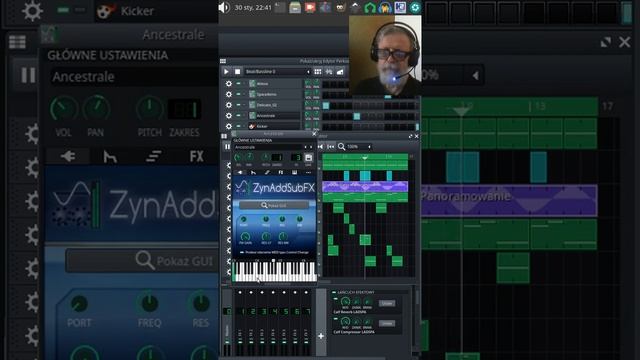Open the last three-dots instrument tab
The height and width of the screenshot is (360, 640).
tap(308, 173)
